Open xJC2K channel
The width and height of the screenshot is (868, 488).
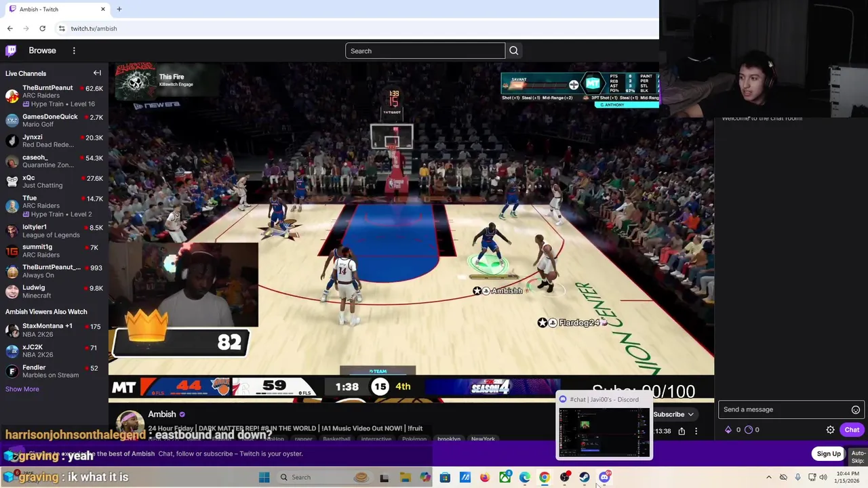(x=54, y=351)
